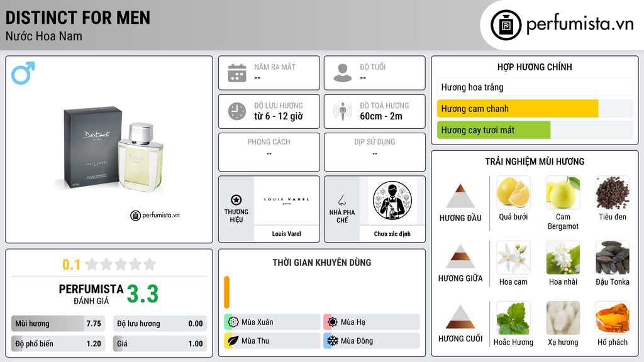Image resolution: width=644 pixels, height=362 pixels.
Task: Click the green Hương cay tươi mát accord bar
Action: 494,130
